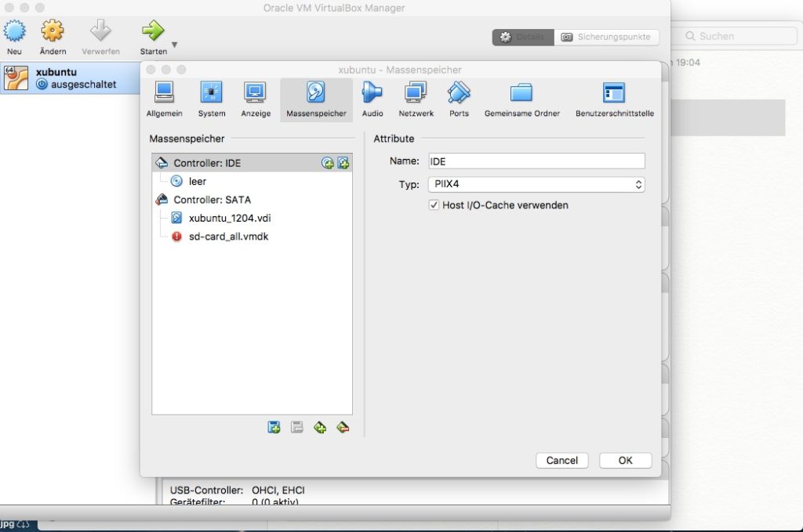803x532 pixels.
Task: Add hard disk to IDE controller
Action: tap(343, 163)
